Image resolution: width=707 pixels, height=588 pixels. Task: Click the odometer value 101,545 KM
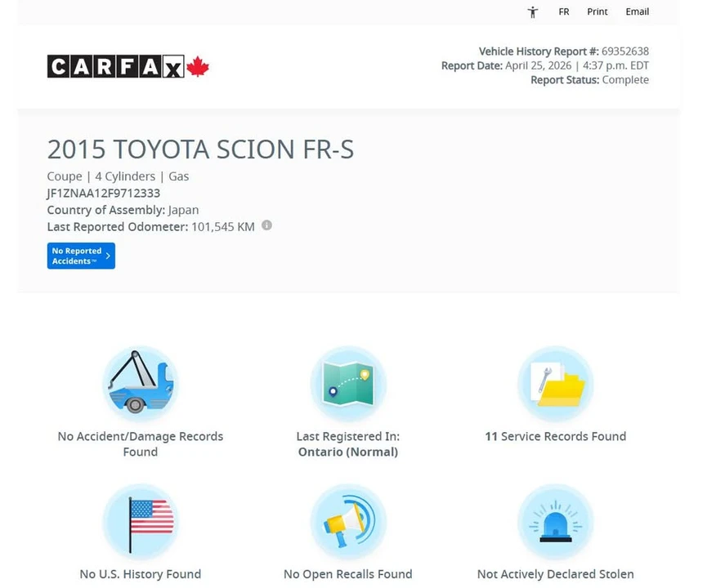click(223, 227)
